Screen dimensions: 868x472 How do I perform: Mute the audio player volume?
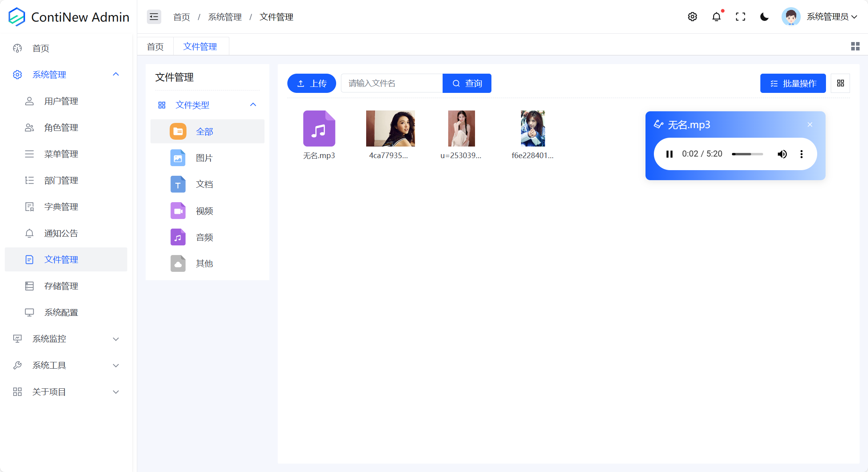(782, 154)
